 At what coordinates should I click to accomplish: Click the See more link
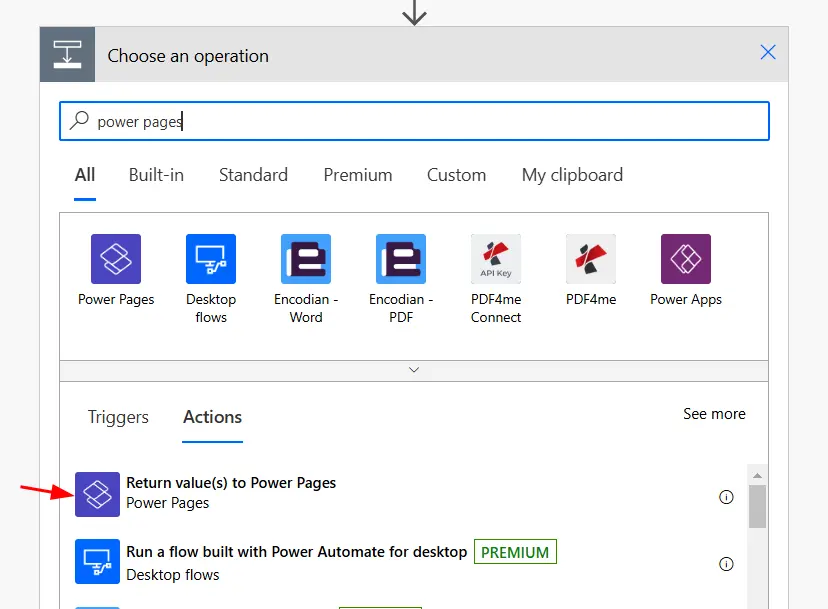click(x=714, y=414)
